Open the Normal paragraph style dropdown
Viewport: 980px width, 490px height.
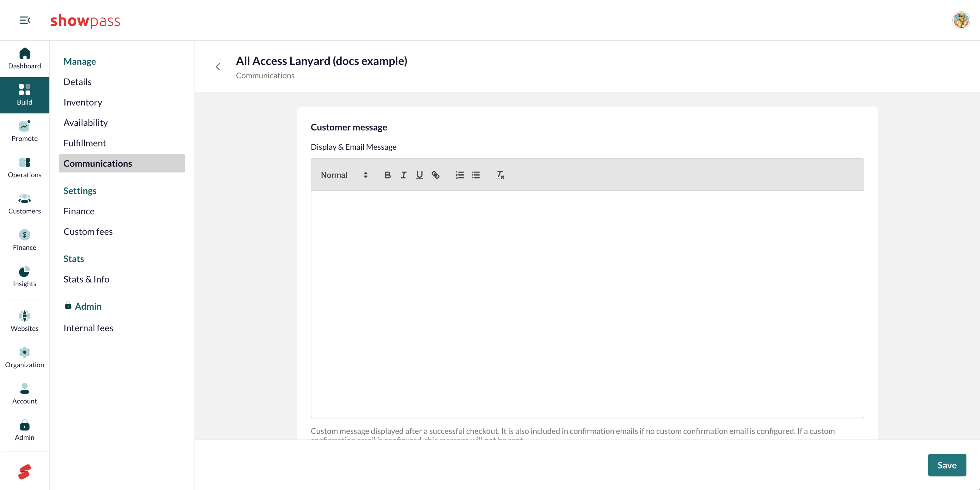coord(344,175)
